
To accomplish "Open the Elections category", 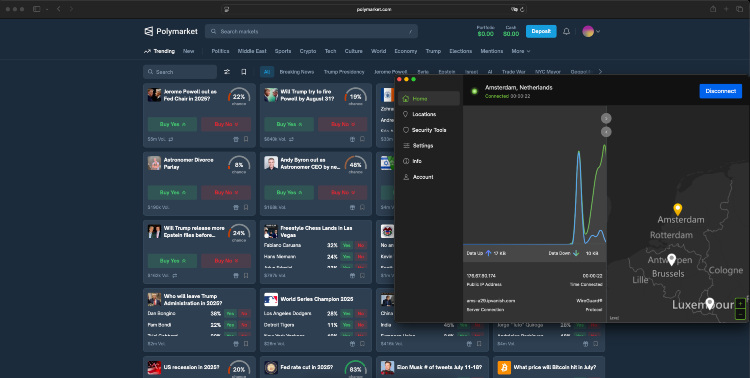I will pyautogui.click(x=461, y=51).
